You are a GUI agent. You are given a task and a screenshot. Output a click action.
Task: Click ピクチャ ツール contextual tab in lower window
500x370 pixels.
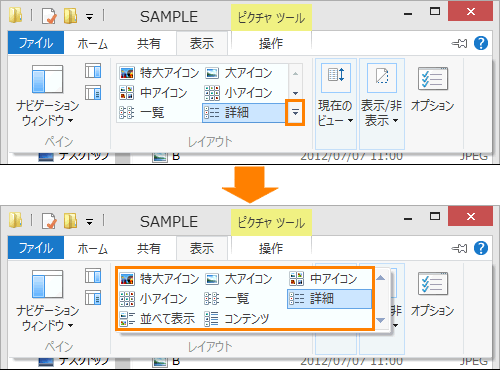[271, 222]
